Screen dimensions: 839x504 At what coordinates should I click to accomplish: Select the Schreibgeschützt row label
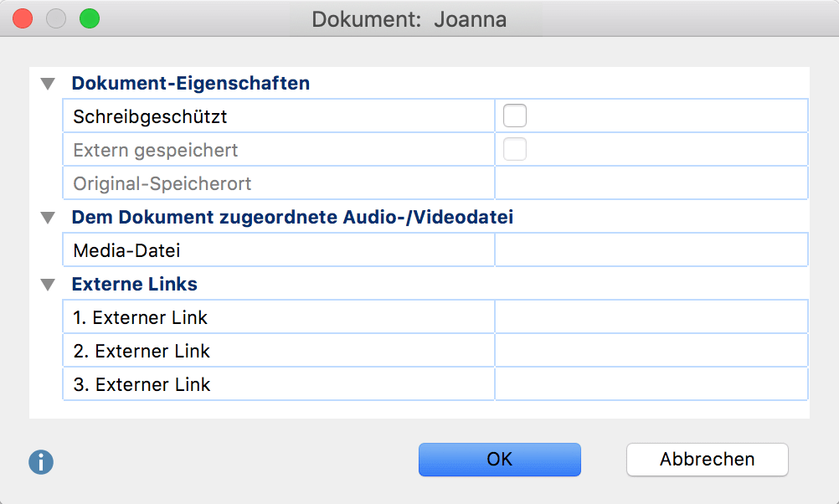click(150, 116)
